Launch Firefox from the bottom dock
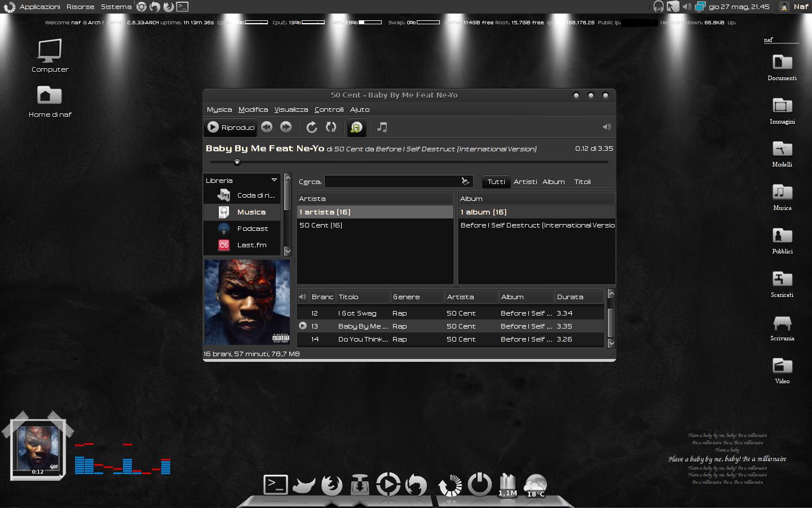This screenshot has width=812, height=508. click(x=332, y=485)
